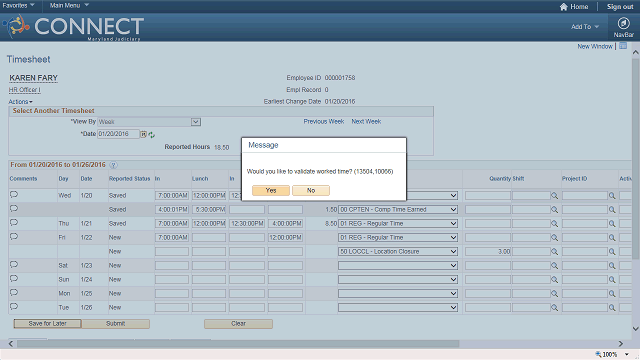Open the Main Menu dropdown
640x360 pixels.
69,5
